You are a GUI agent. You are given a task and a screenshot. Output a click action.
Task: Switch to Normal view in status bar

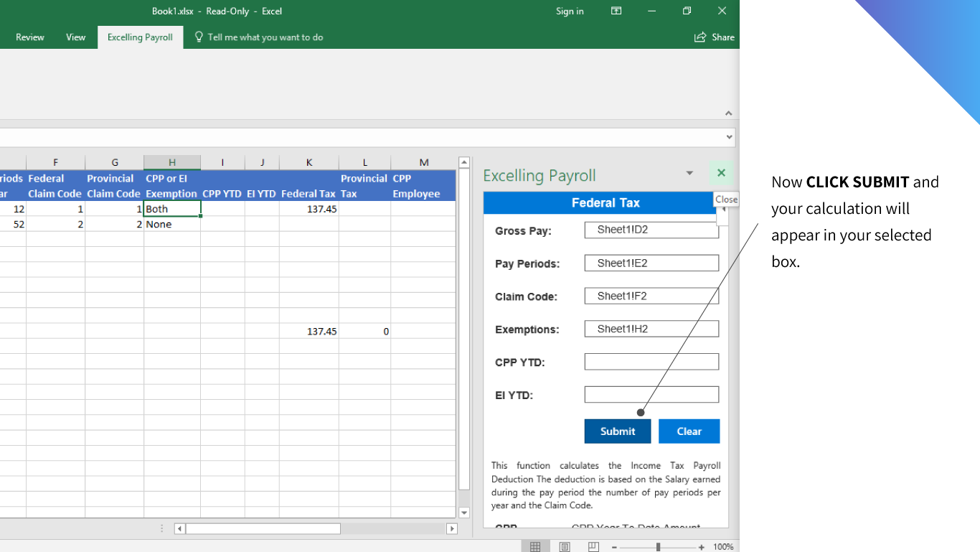tap(535, 546)
